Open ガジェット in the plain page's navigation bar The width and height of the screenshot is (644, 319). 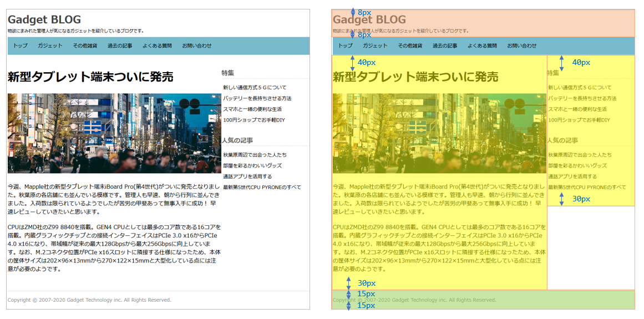point(50,46)
